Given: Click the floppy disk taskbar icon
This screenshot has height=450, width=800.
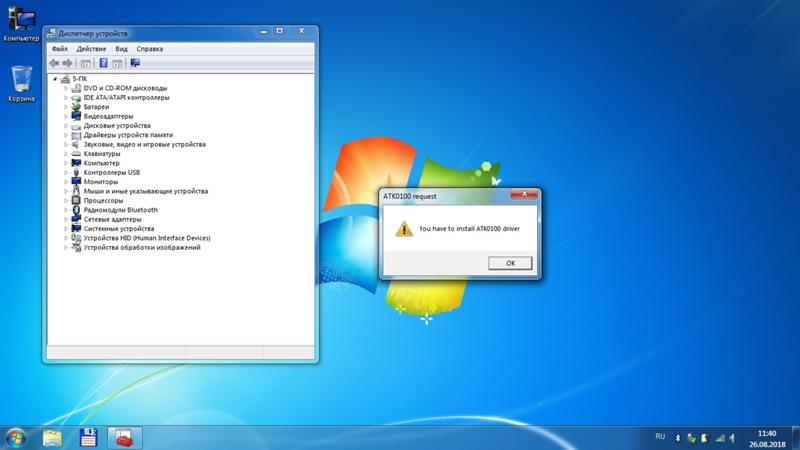Looking at the screenshot, I should pyautogui.click(x=88, y=438).
